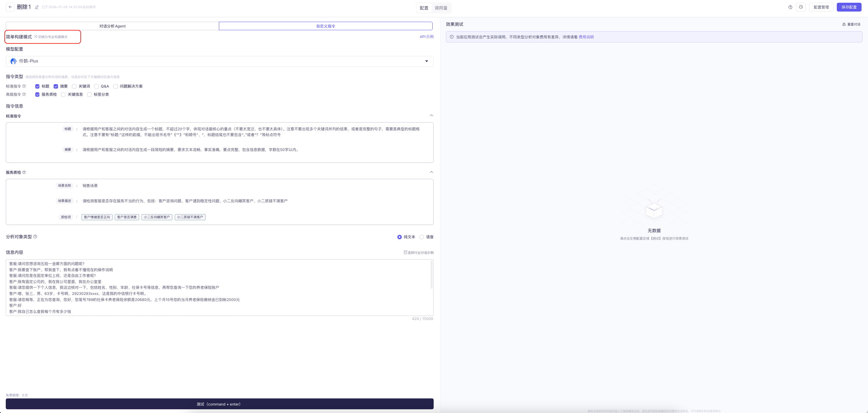Click the help icon beside 标准指令
The image size is (868, 413).
click(x=24, y=86)
